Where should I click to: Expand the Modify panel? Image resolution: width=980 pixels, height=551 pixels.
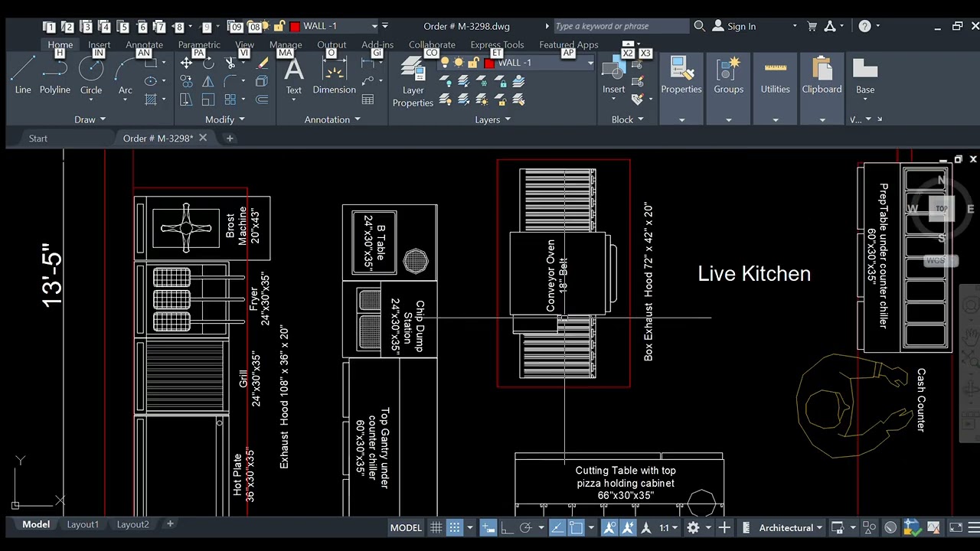[225, 119]
